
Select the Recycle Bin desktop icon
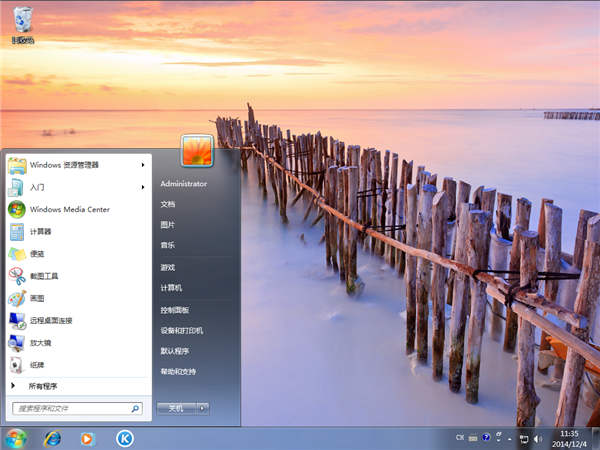23,25
